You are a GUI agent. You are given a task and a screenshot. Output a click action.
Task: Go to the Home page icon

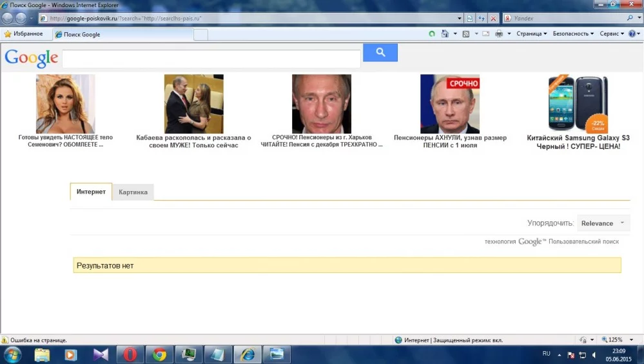click(x=445, y=34)
